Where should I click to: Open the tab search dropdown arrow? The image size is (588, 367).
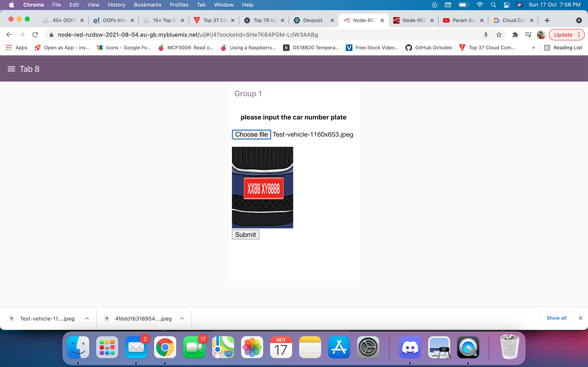pos(579,20)
